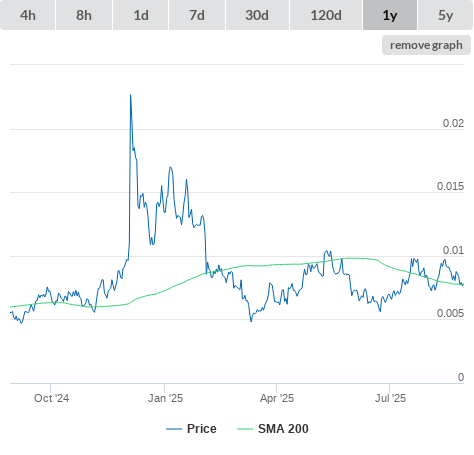Choose the 1d time range tab
This screenshot has height=455, width=474.
point(141,15)
